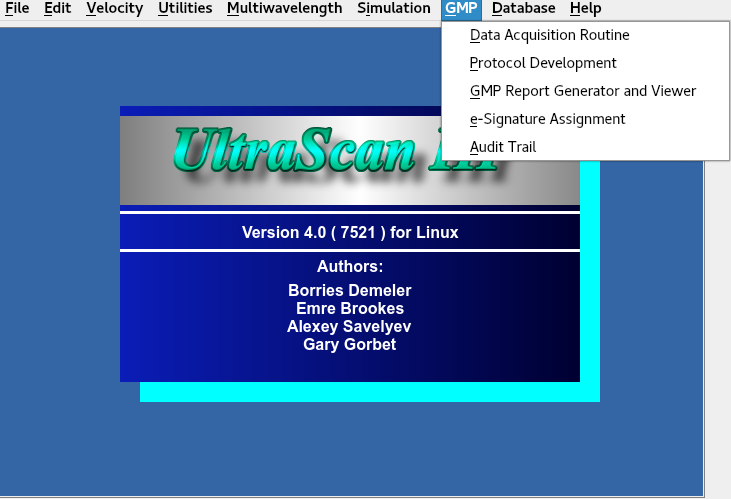Open the File menu
This screenshot has width=731, height=499.
coord(17,9)
